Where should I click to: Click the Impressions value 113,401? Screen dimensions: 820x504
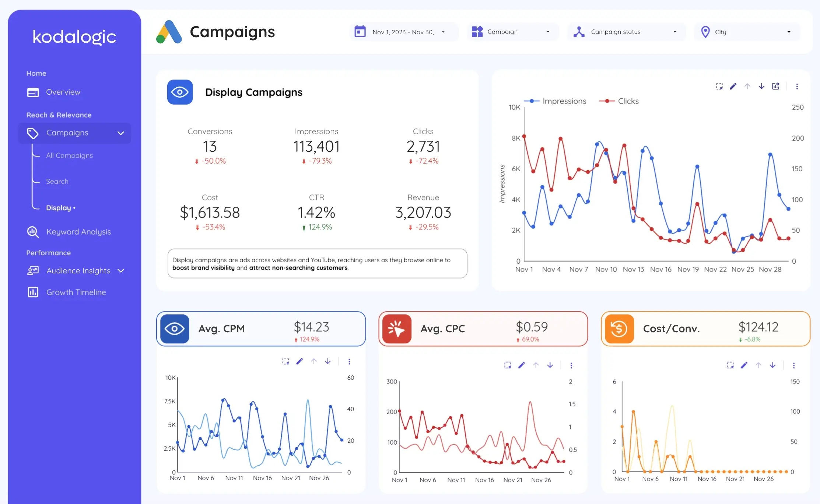[316, 147]
